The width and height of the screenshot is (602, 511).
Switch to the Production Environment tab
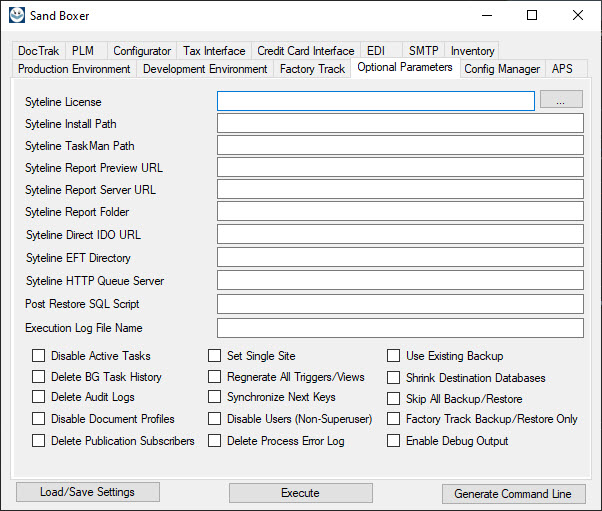pos(74,69)
